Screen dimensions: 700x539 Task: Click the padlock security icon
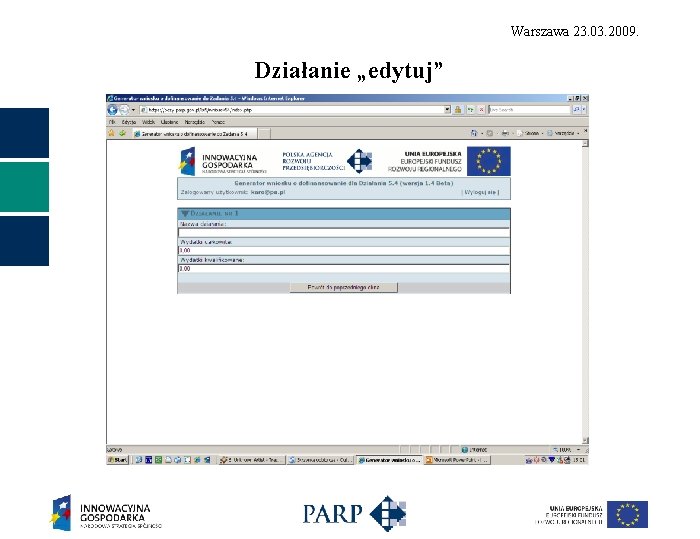pos(458,110)
